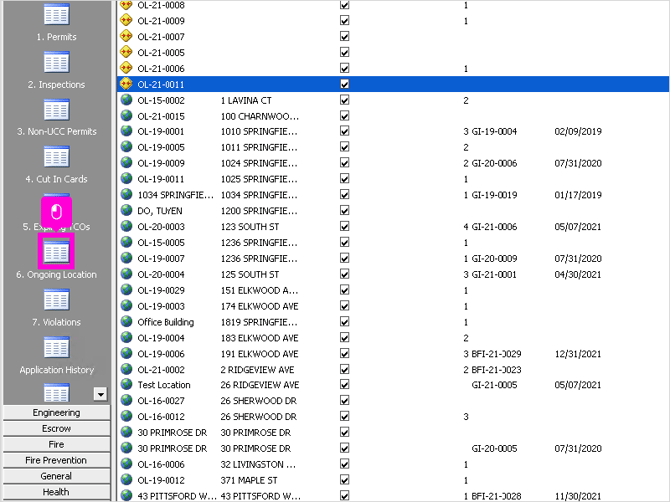Select the 183 ELKWOOD AVE address cell
The height and width of the screenshot is (502, 670).
pyautogui.click(x=259, y=338)
